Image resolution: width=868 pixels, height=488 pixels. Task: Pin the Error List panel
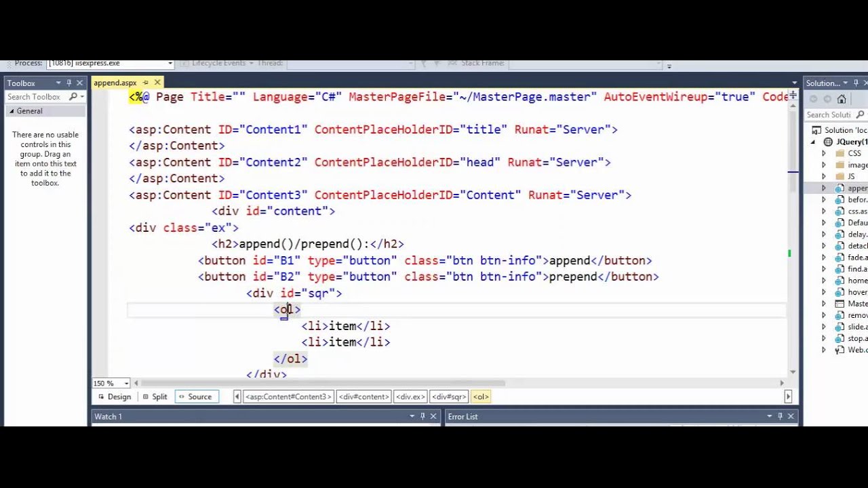point(781,416)
